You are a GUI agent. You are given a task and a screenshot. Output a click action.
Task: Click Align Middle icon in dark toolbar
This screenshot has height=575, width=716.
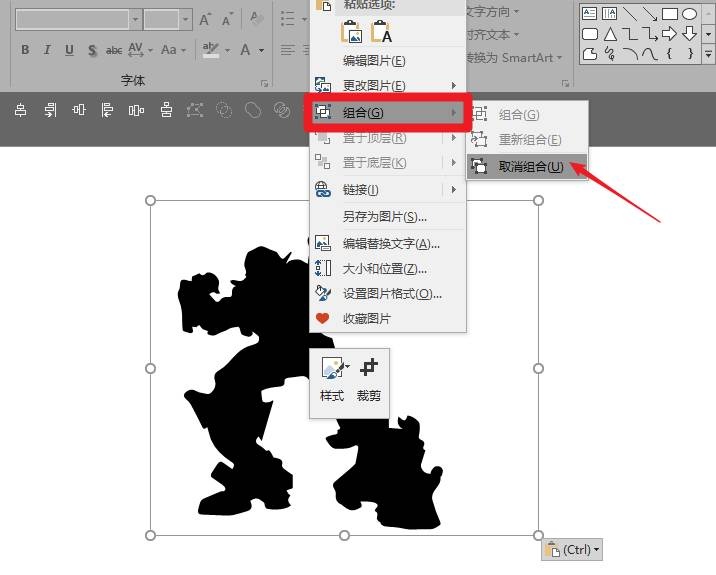pos(79,110)
